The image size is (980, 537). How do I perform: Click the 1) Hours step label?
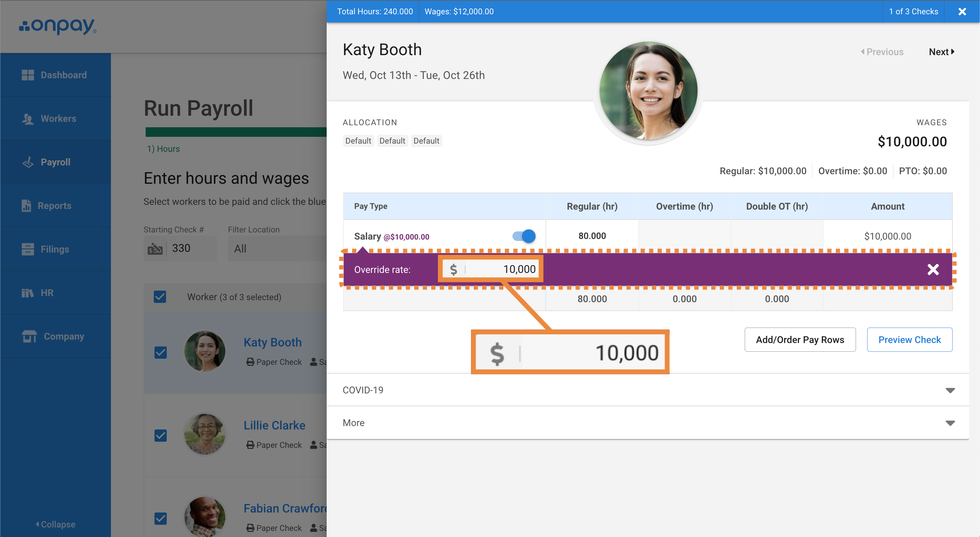pyautogui.click(x=163, y=149)
